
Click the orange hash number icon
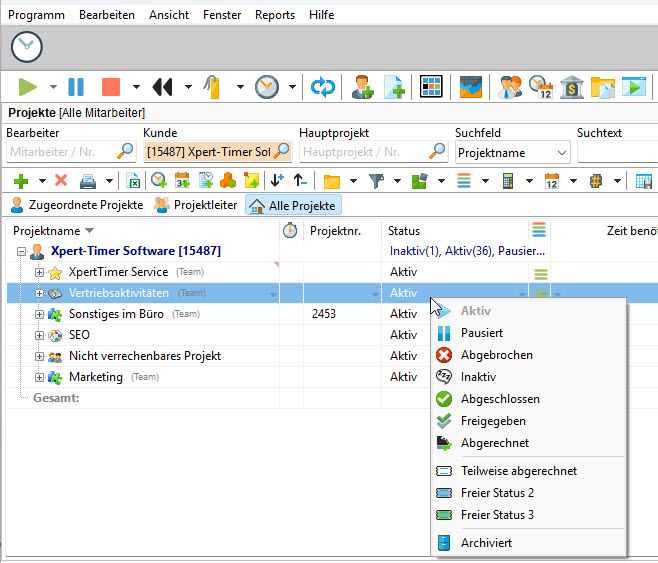click(595, 181)
